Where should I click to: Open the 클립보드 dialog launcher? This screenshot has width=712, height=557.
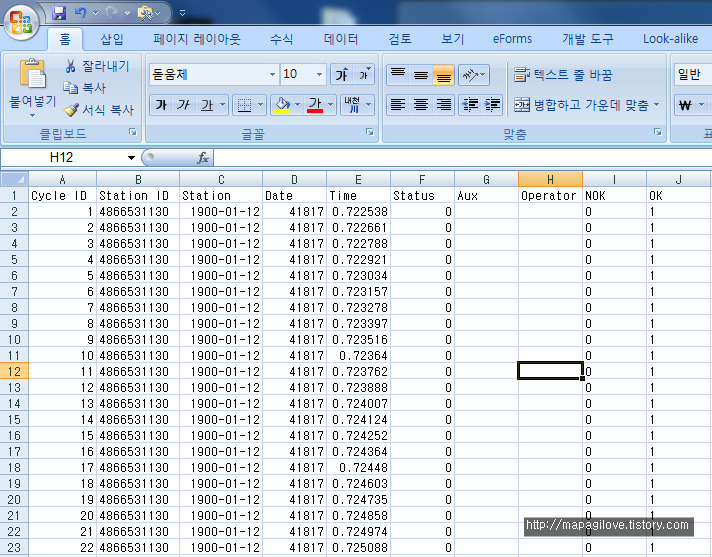click(133, 132)
